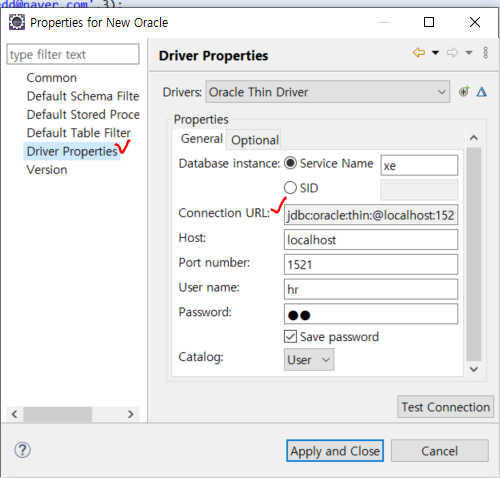This screenshot has height=478, width=500.
Task: Open the back history dropdown arrow
Action: pos(435,53)
